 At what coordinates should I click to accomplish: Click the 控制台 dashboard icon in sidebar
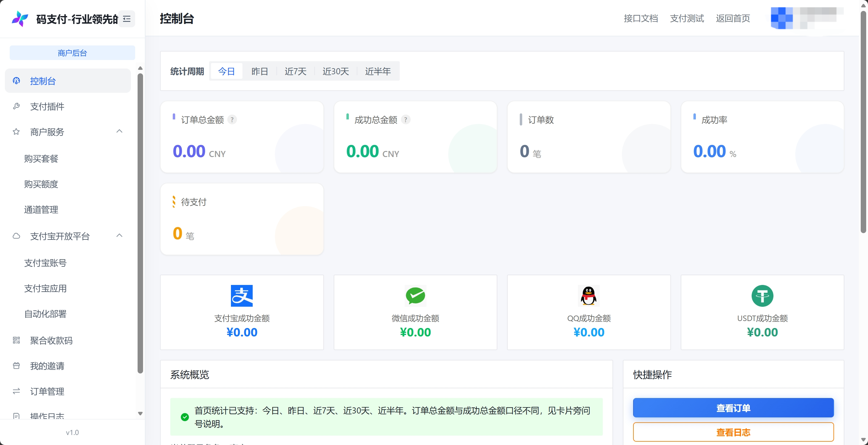tap(16, 81)
